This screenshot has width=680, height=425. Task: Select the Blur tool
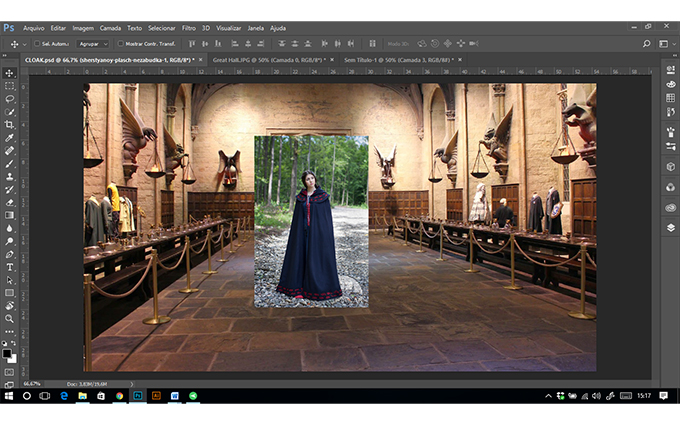(9, 228)
